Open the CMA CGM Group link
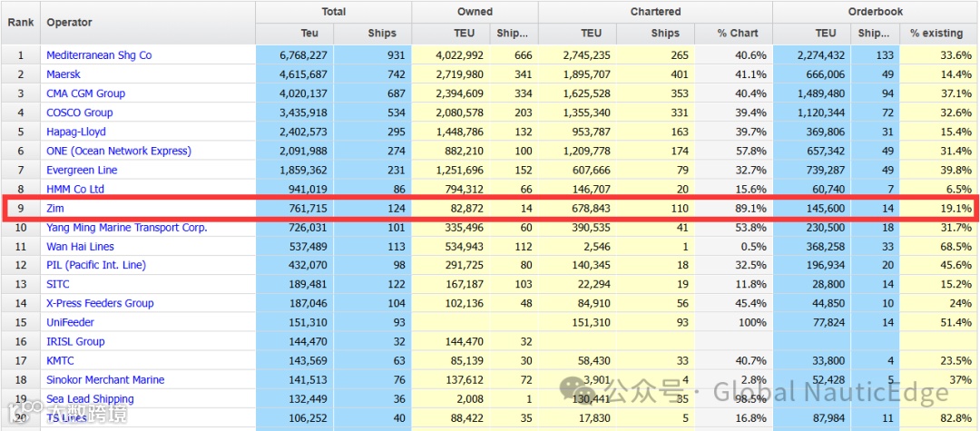 pos(85,93)
